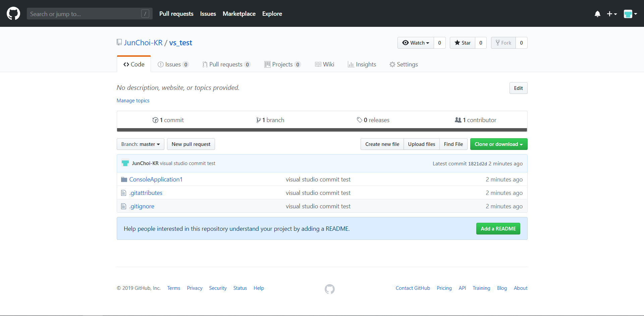Viewport: 644px width, 316px height.
Task: Click the .gitattributes file icon
Action: click(123, 193)
